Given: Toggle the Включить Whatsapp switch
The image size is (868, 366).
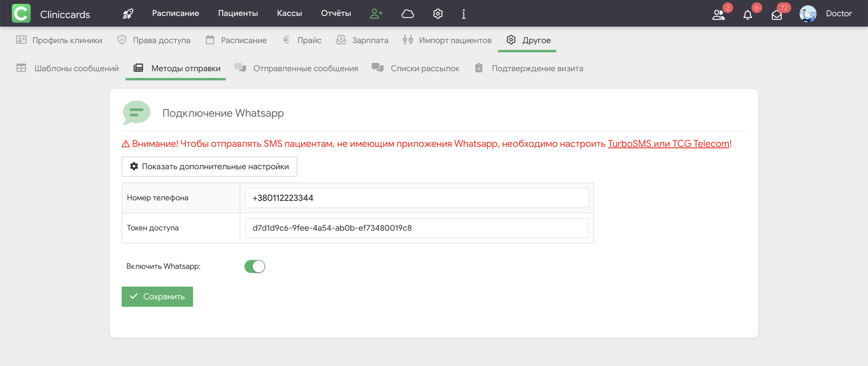Looking at the screenshot, I should click(255, 266).
